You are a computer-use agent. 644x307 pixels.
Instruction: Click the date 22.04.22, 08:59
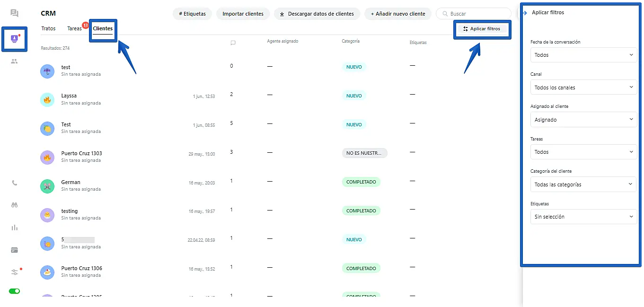click(x=201, y=240)
